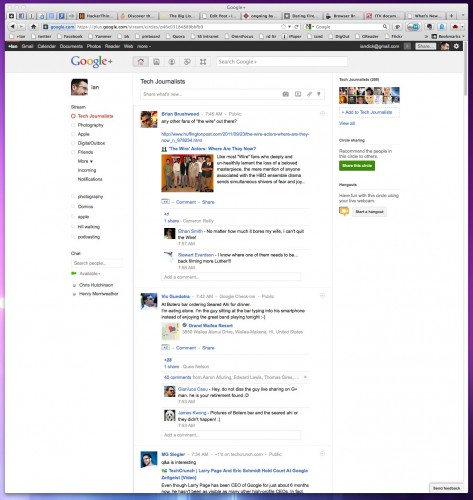Click the link icon in share box
473x500 pixels.
tap(309, 94)
